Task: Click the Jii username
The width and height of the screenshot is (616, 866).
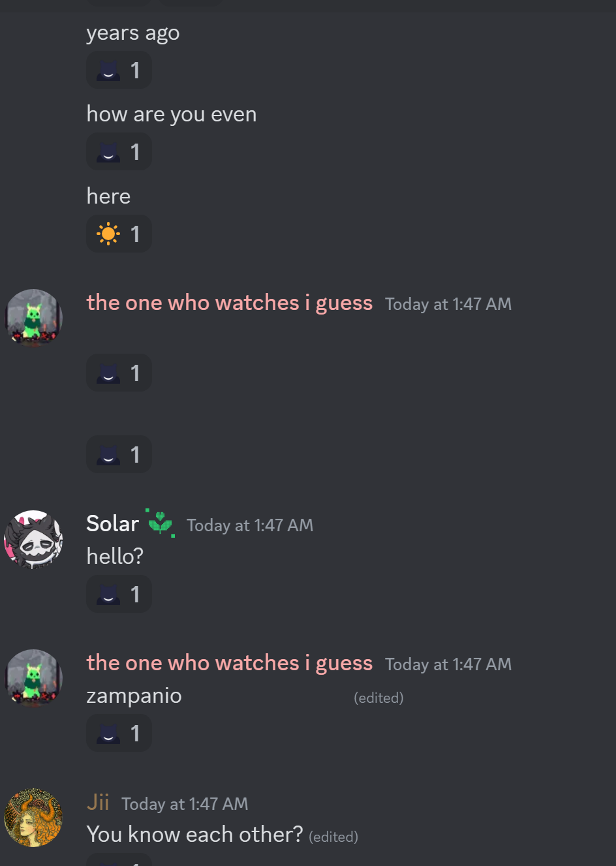Action: click(x=98, y=802)
